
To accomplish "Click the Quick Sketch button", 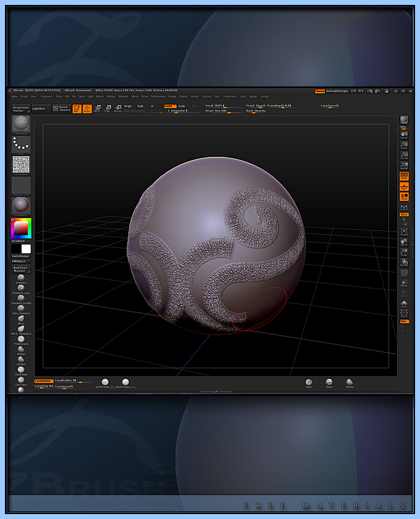I will (62, 109).
